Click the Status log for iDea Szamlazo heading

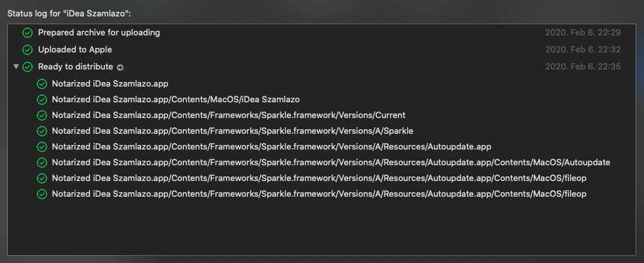pos(69,14)
